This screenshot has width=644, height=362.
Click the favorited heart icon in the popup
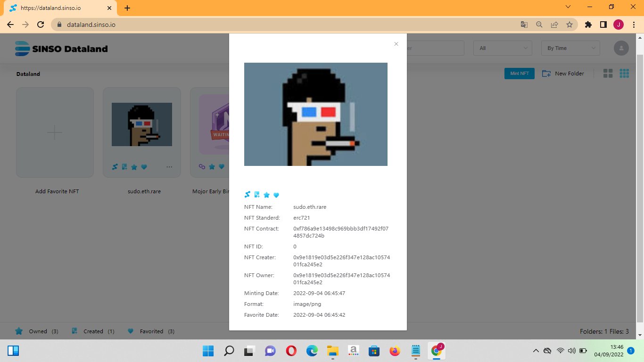[x=276, y=195]
